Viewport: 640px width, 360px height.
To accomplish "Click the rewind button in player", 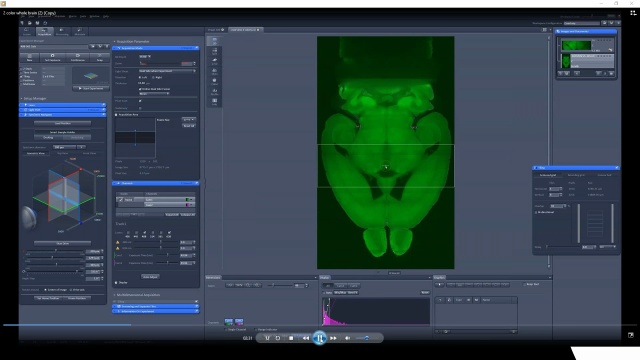I will click(306, 338).
